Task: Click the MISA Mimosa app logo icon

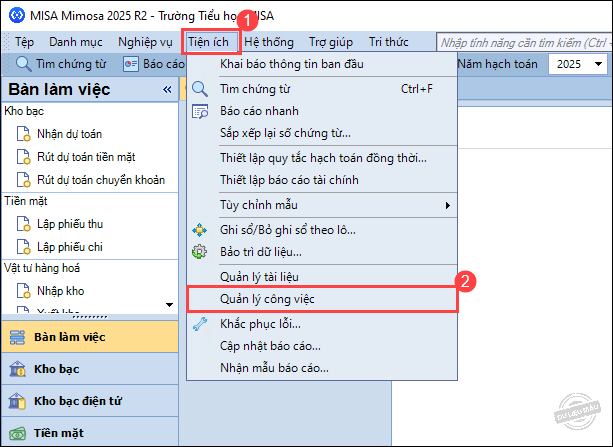Action: (x=17, y=16)
